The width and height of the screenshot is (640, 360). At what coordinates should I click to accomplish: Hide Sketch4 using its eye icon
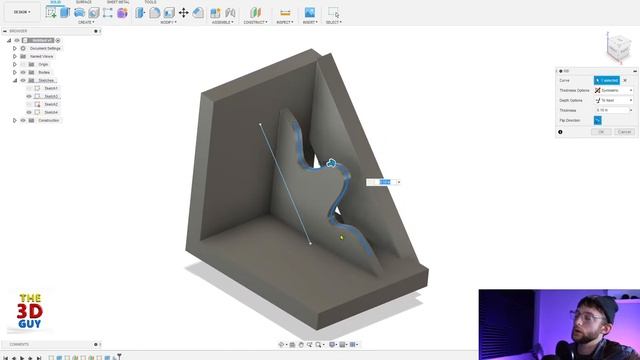pos(29,112)
